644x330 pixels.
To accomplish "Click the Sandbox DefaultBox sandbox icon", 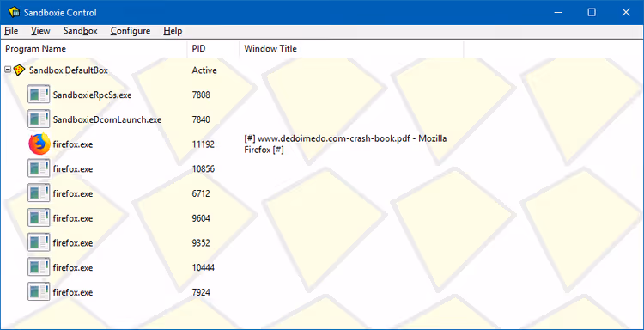I will [19, 70].
